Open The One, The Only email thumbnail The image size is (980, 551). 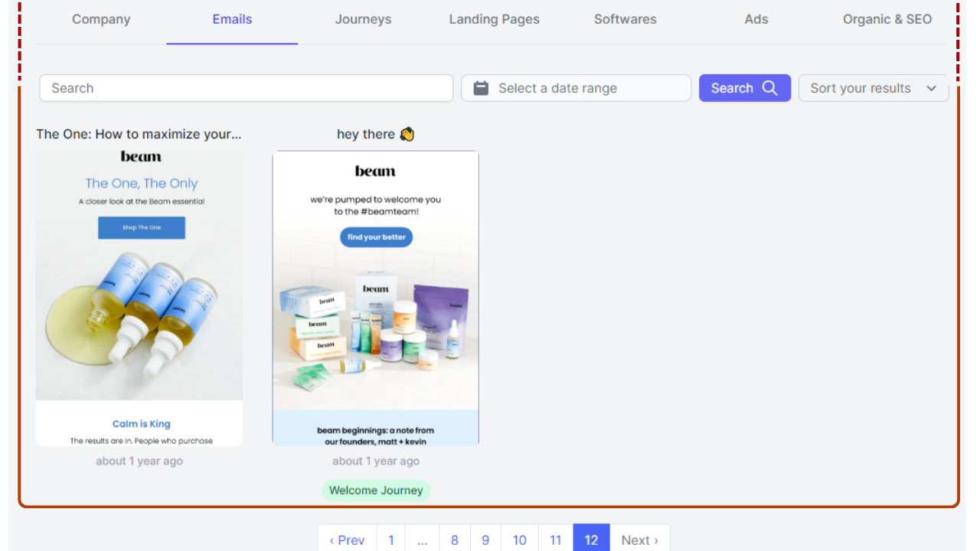coord(139,298)
